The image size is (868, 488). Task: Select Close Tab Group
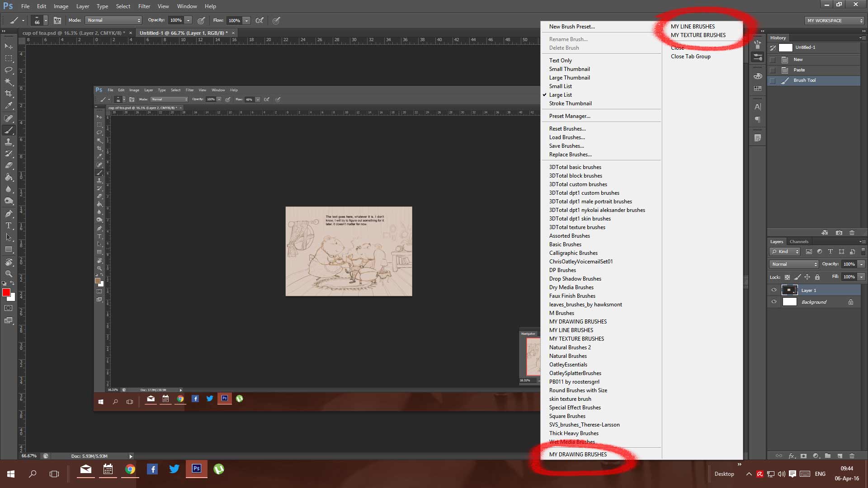coord(691,56)
